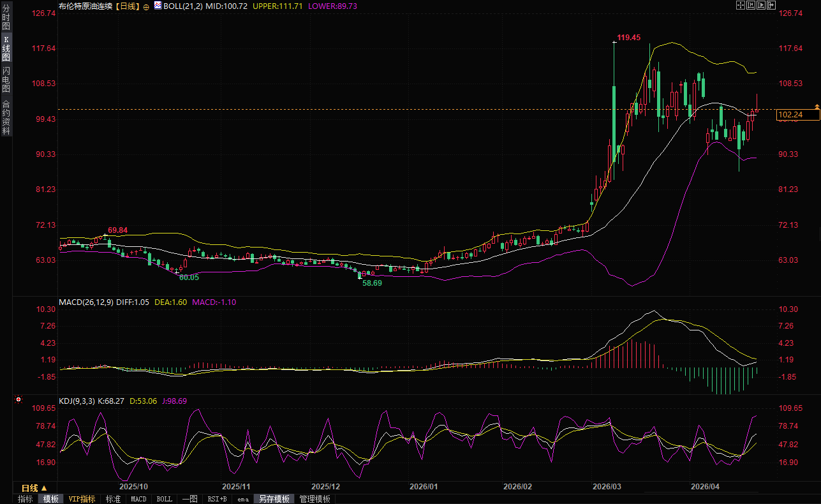Image resolution: width=821 pixels, height=504 pixels.
Task: Click the 管理模板 button
Action: pos(314,499)
